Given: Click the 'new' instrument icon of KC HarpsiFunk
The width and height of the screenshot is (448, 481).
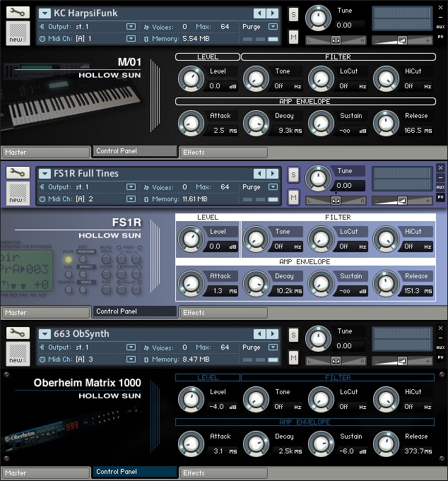Looking at the screenshot, I should (18, 33).
